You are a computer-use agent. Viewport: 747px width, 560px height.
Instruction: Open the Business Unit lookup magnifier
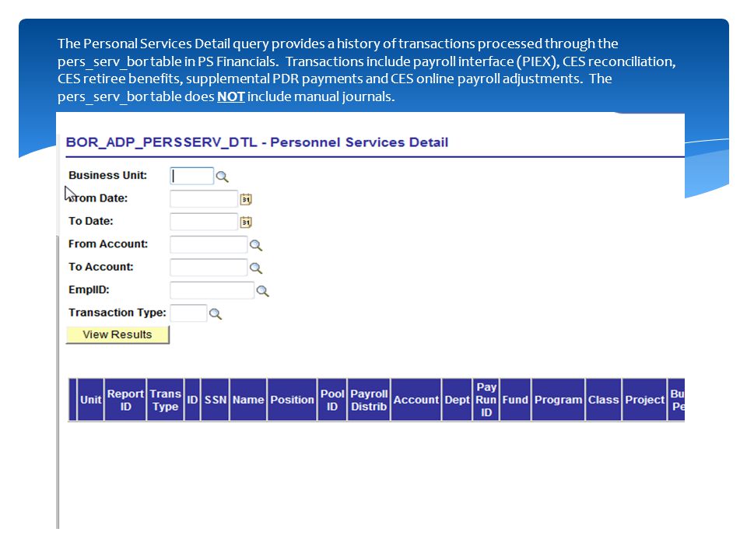tap(222, 177)
